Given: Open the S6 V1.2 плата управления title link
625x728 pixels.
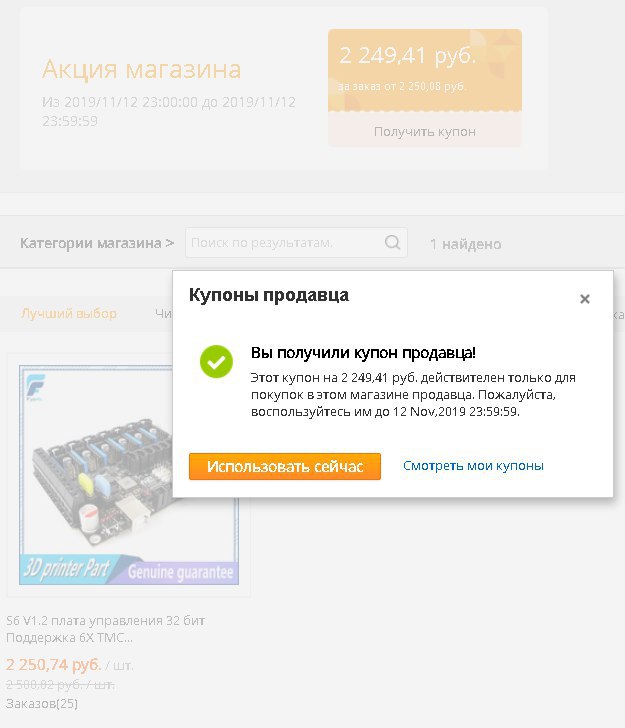Looking at the screenshot, I should [x=105, y=629].
